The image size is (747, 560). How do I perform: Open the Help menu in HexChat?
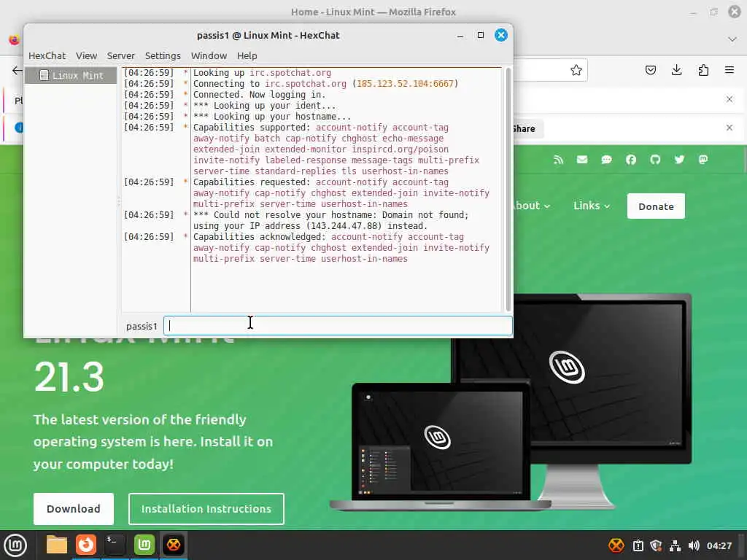(x=247, y=55)
